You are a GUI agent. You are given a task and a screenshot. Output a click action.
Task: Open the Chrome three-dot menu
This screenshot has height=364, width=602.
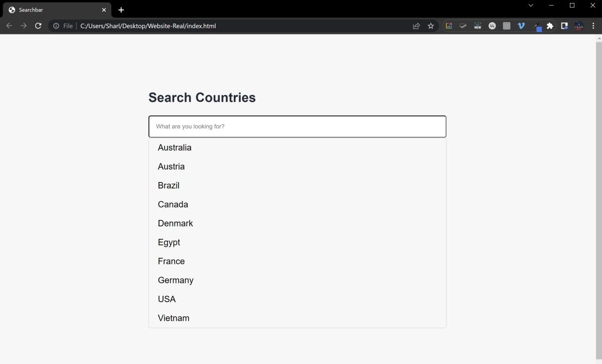[x=593, y=26]
